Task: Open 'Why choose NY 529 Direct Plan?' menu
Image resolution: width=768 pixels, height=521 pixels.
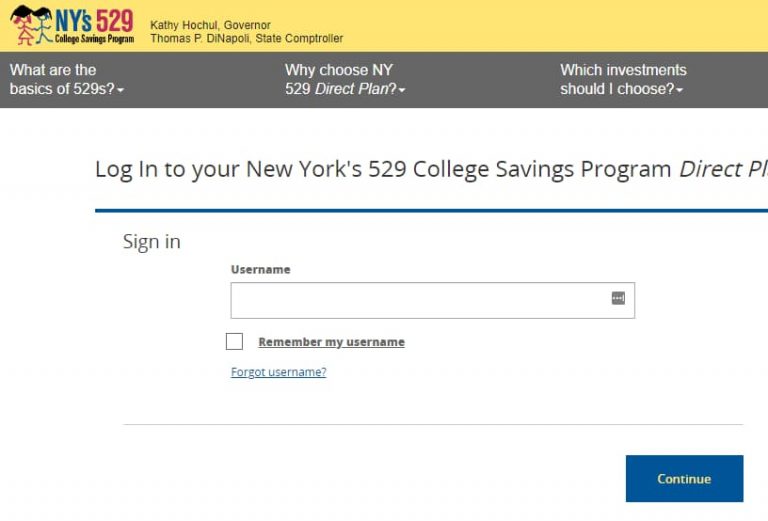Action: 344,80
